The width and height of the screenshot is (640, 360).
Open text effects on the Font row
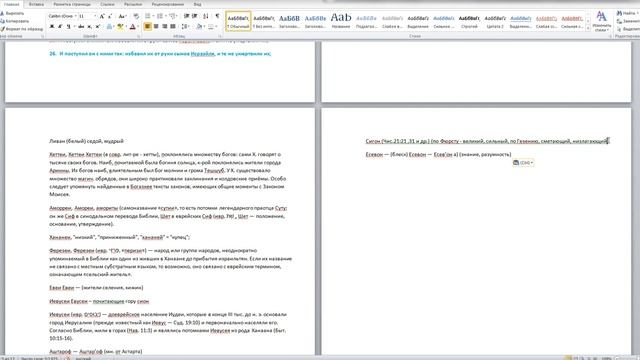pyautogui.click(x=109, y=27)
